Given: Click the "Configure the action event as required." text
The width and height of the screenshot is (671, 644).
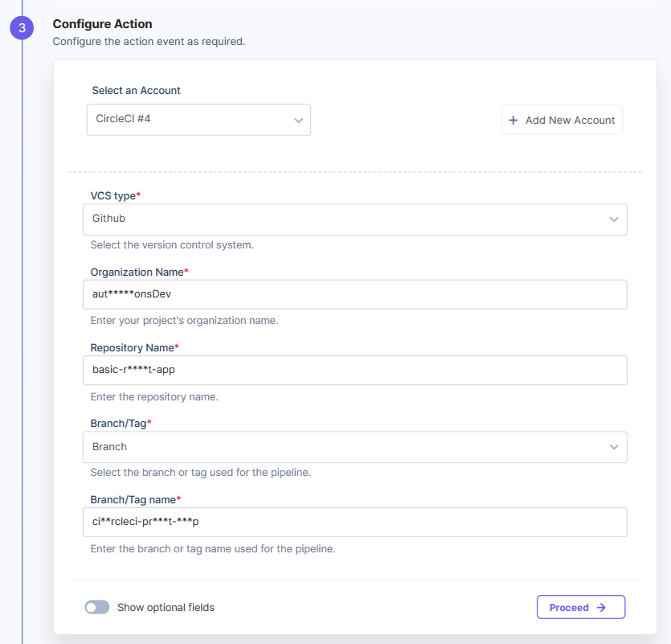Looking at the screenshot, I should [149, 41].
